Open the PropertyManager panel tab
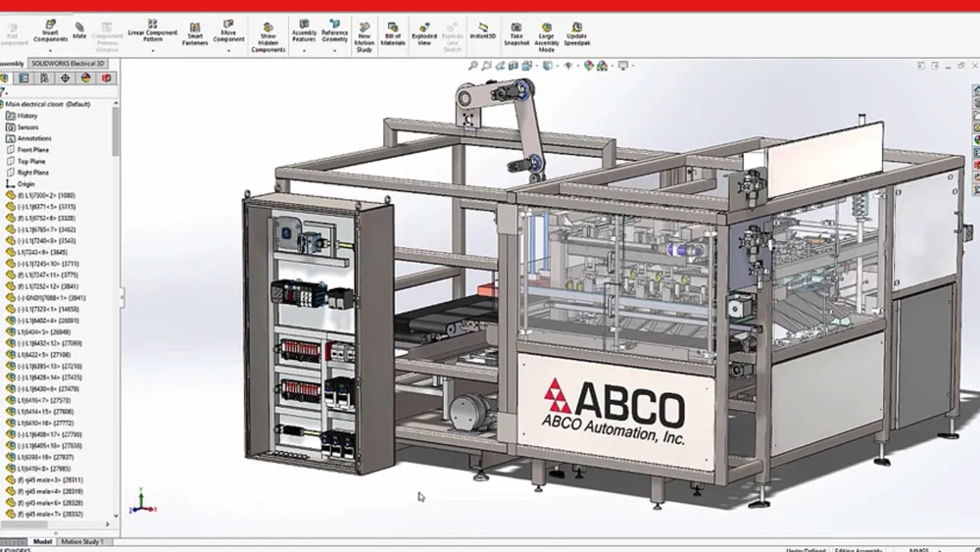 24,78
